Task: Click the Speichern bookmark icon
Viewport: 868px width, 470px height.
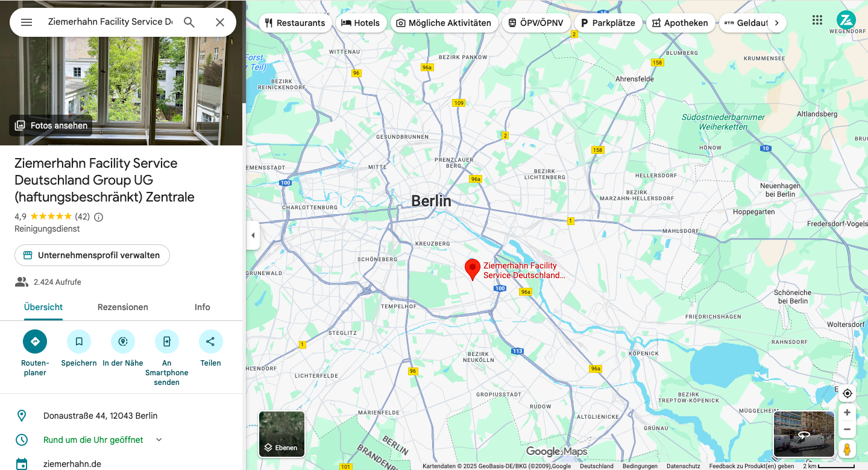Action: 79,341
